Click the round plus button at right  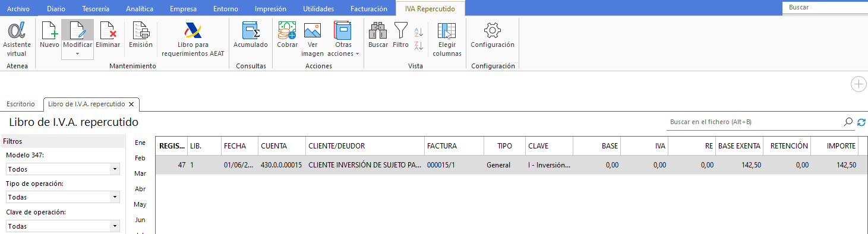click(x=858, y=84)
